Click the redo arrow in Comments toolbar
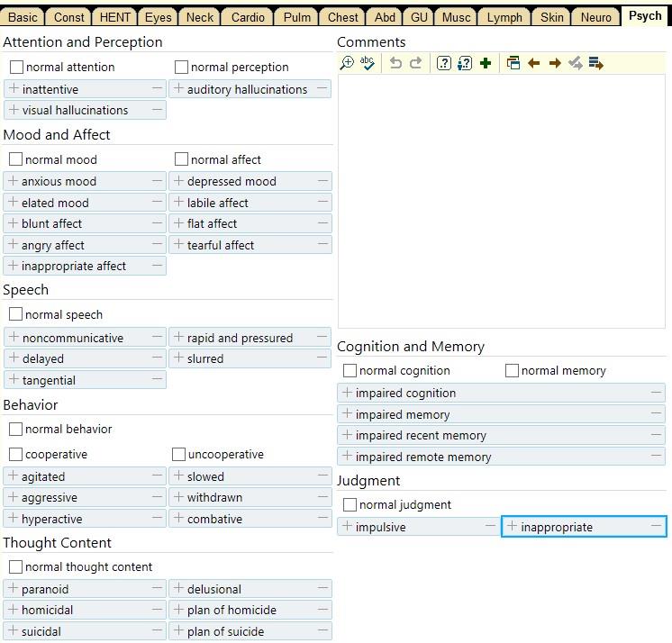 [415, 63]
